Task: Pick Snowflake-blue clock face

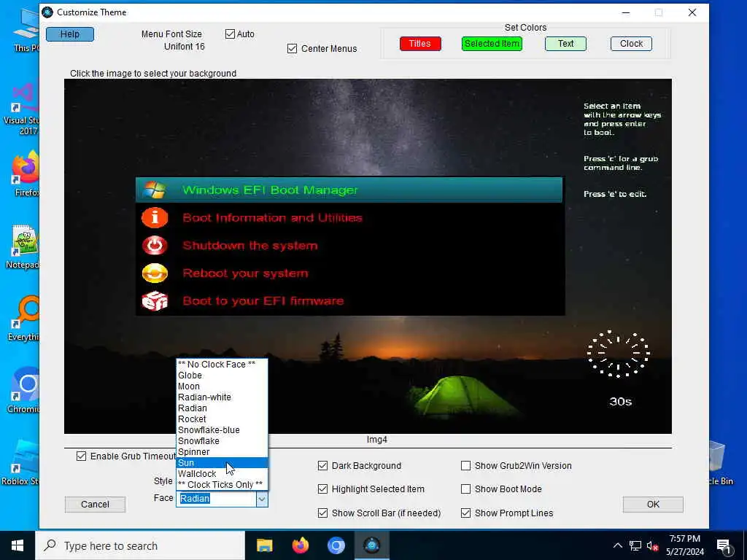Action: tap(222, 430)
